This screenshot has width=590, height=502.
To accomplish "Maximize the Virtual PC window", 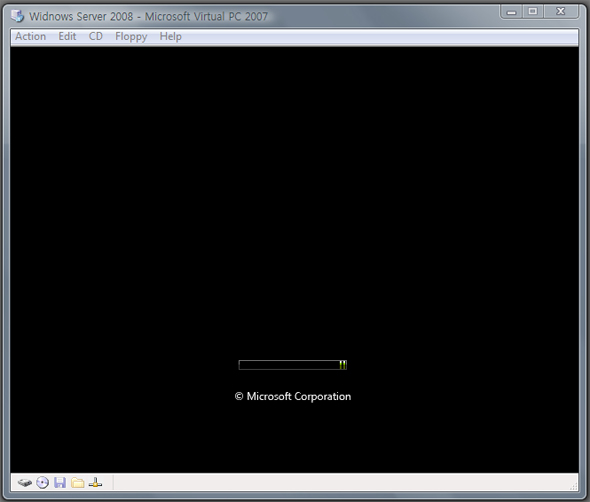I will coord(532,12).
